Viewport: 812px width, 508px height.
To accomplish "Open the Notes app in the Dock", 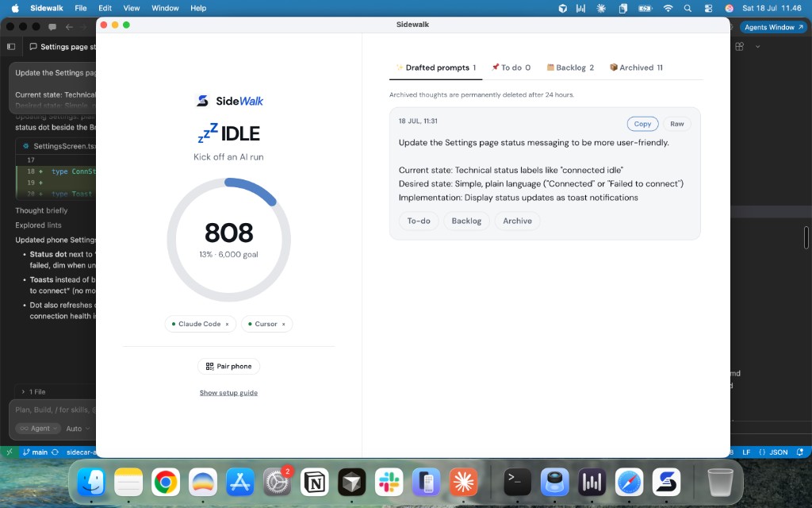I will pyautogui.click(x=128, y=482).
